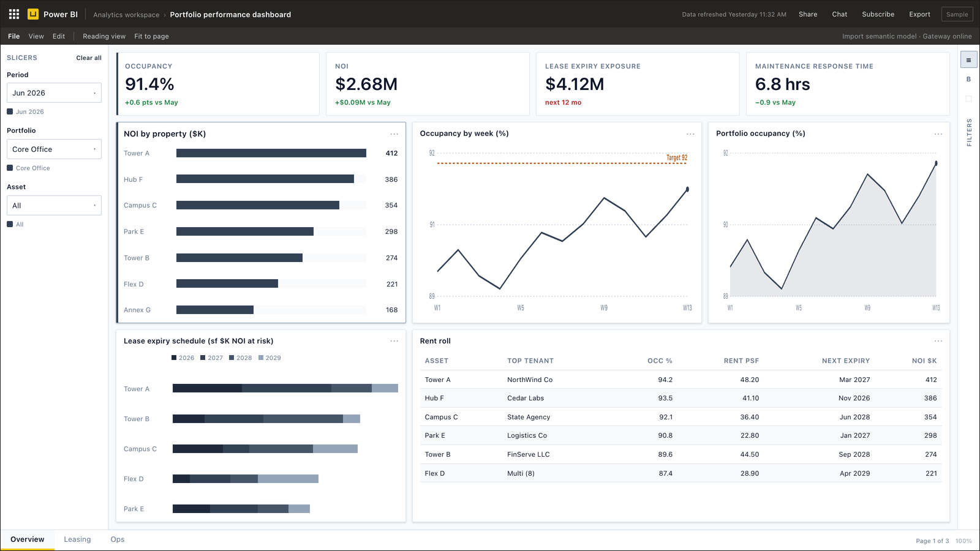
Task: Click the empty square icon in right rail
Action: tap(968, 99)
